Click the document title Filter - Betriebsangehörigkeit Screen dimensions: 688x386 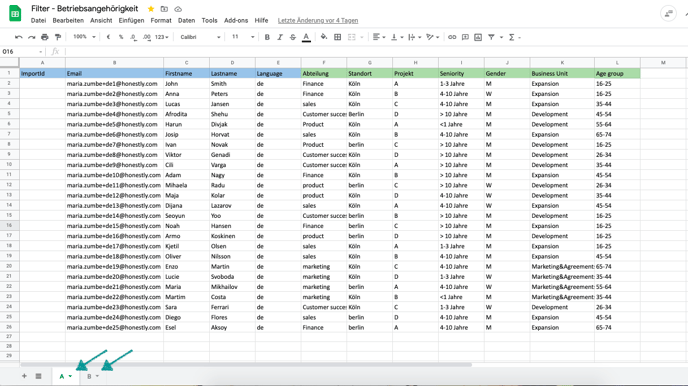pyautogui.click(x=84, y=8)
